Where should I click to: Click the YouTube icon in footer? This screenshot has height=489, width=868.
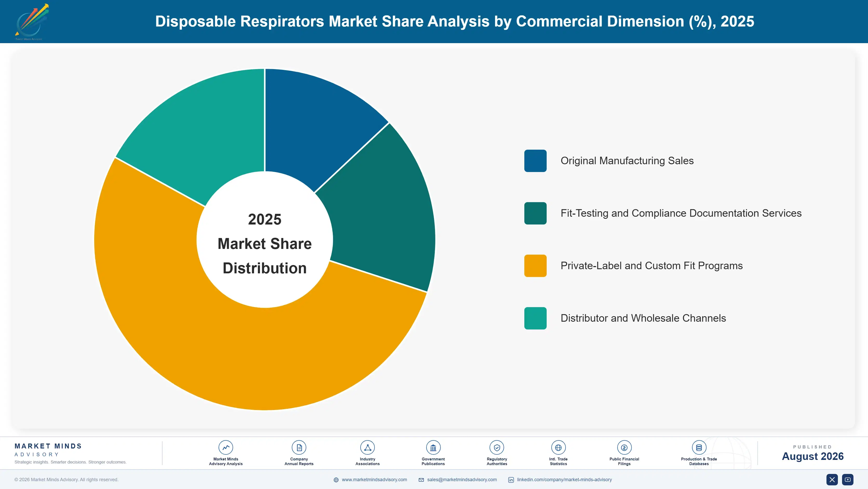click(x=848, y=480)
